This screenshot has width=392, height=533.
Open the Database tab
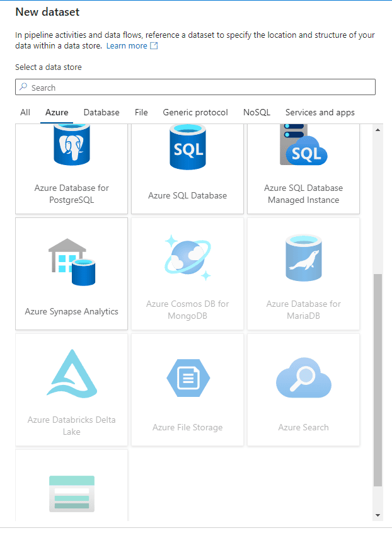pyautogui.click(x=101, y=113)
